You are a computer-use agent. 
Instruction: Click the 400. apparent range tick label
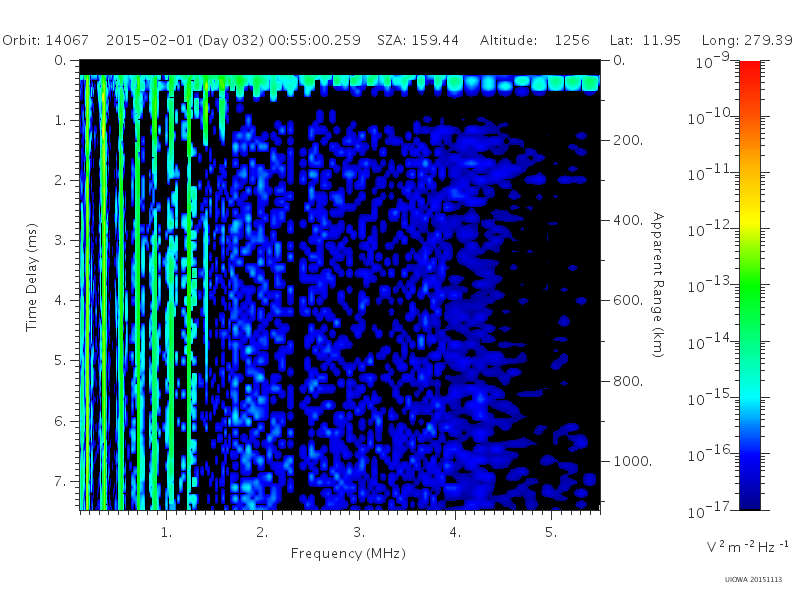coord(628,220)
